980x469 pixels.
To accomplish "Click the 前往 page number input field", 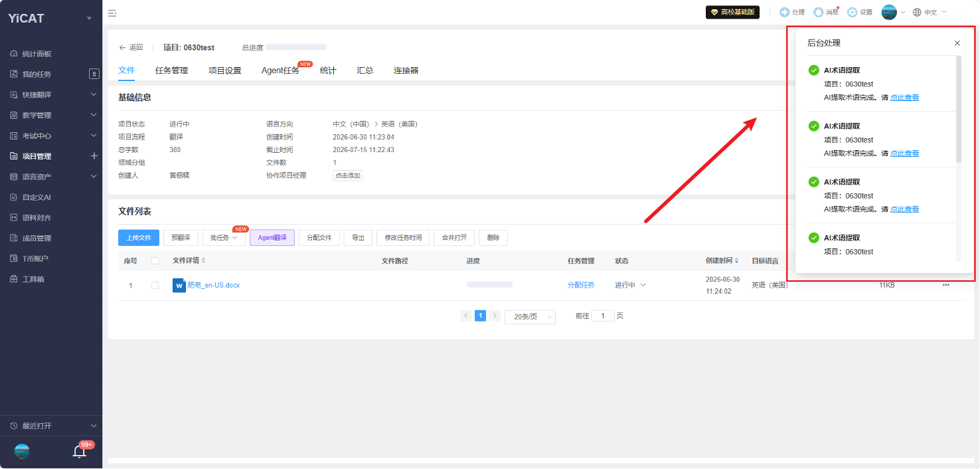I will pos(602,316).
